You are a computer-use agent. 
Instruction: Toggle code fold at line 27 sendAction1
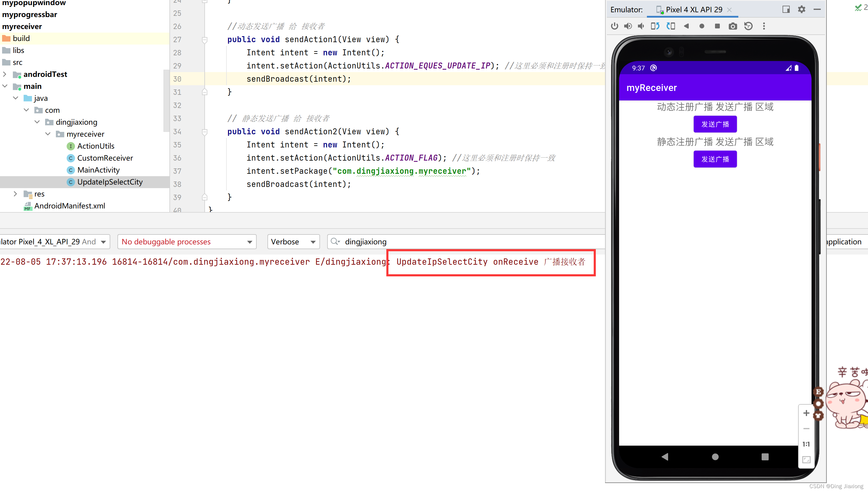coord(204,40)
